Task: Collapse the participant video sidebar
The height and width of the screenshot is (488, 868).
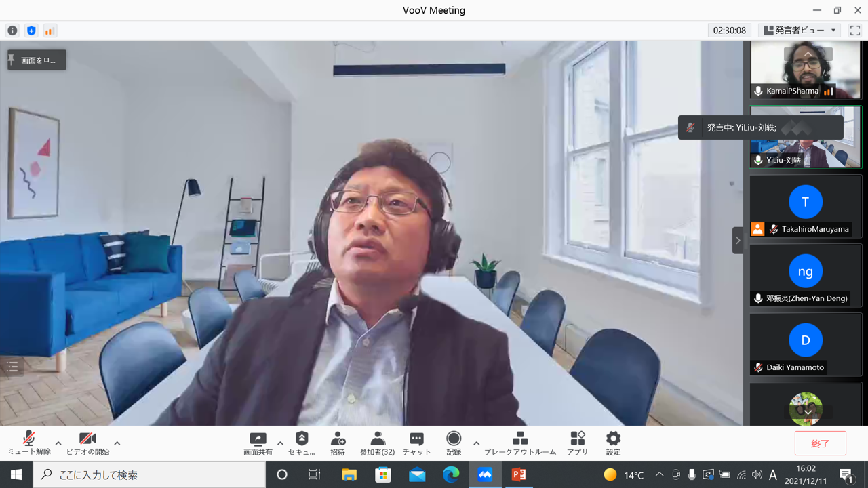Action: pos(738,241)
